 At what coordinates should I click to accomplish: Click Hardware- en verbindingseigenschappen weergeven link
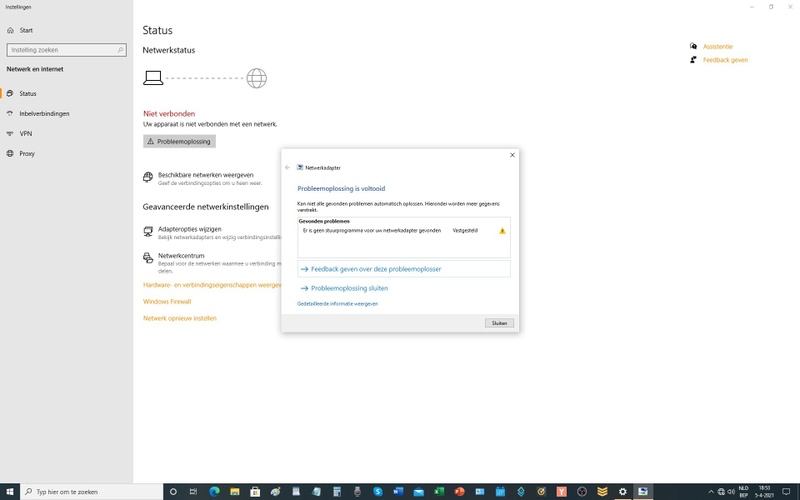[x=212, y=285]
